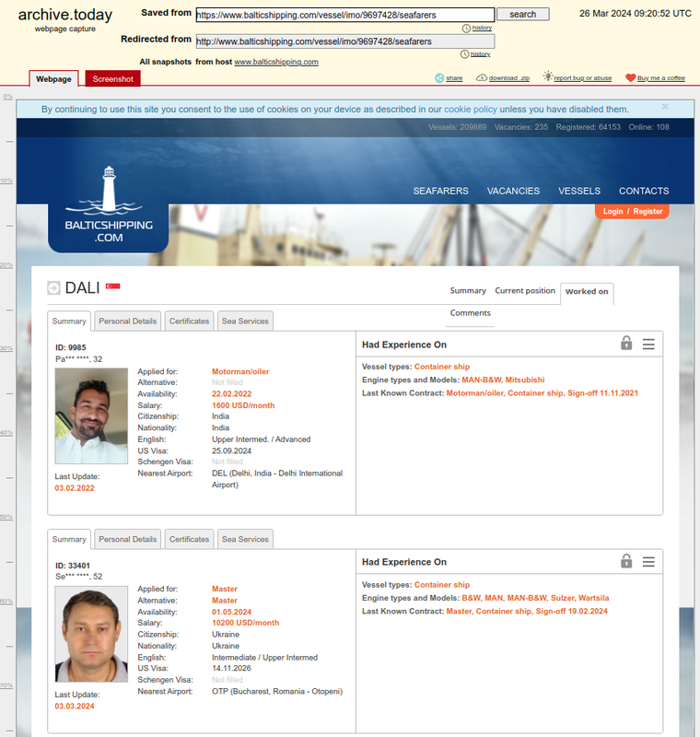Open hamburger menu for seafarer 33401
This screenshot has height=737, width=700.
tap(648, 562)
